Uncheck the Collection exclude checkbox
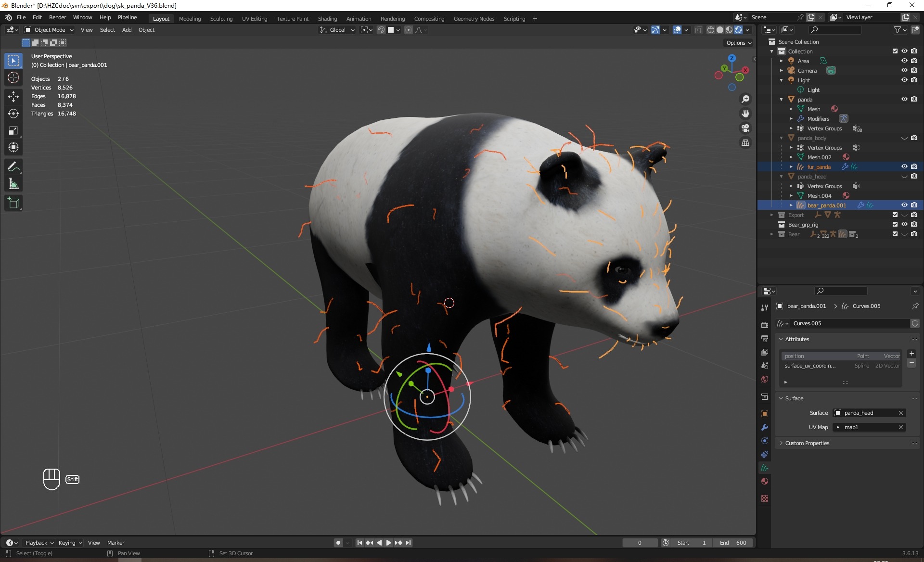924x562 pixels. point(895,51)
